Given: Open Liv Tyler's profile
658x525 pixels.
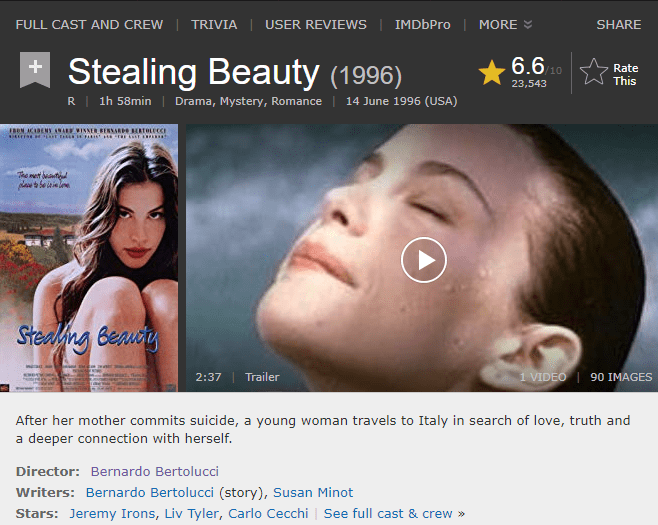Looking at the screenshot, I should (x=192, y=513).
